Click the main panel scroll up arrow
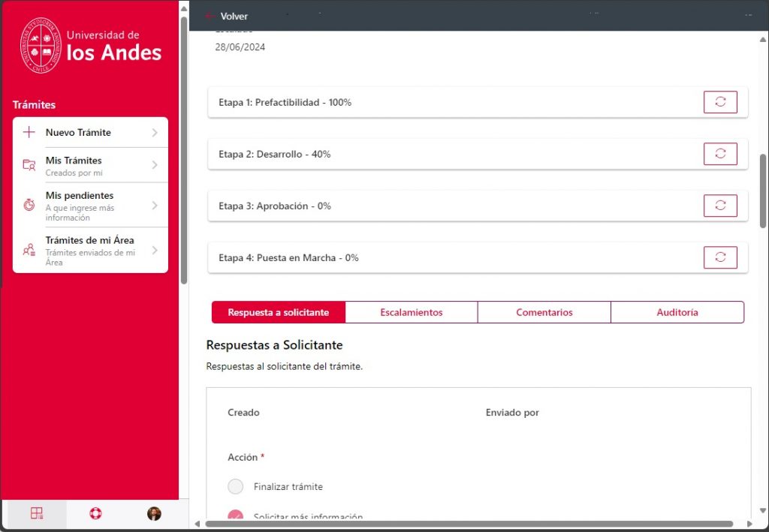 point(763,40)
